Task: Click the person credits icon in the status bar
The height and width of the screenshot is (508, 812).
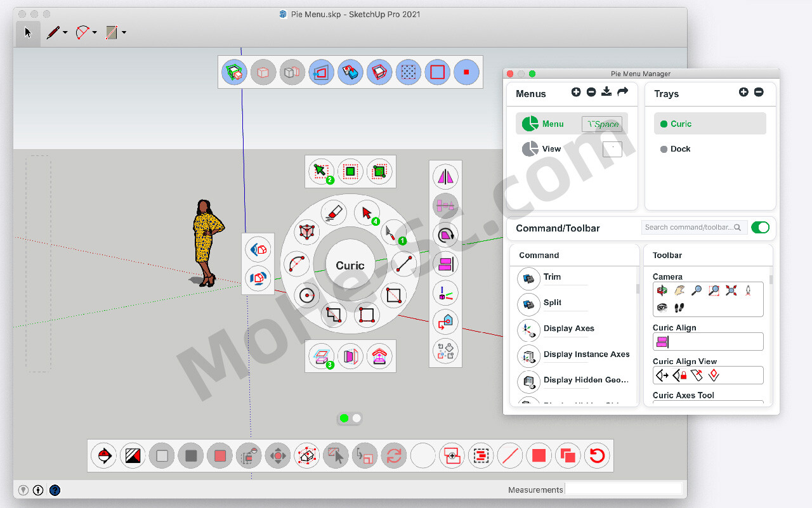Action: click(39, 490)
